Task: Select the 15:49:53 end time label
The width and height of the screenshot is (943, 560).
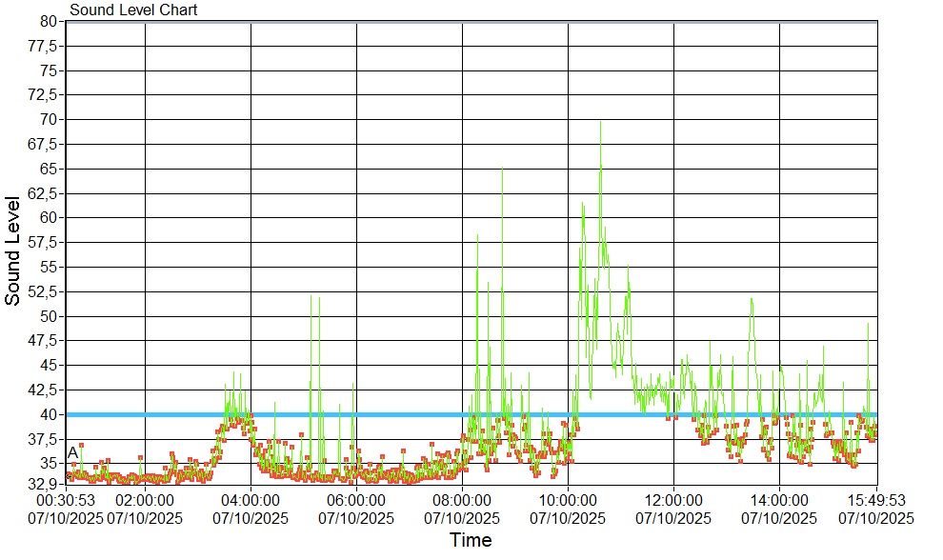Action: point(876,499)
